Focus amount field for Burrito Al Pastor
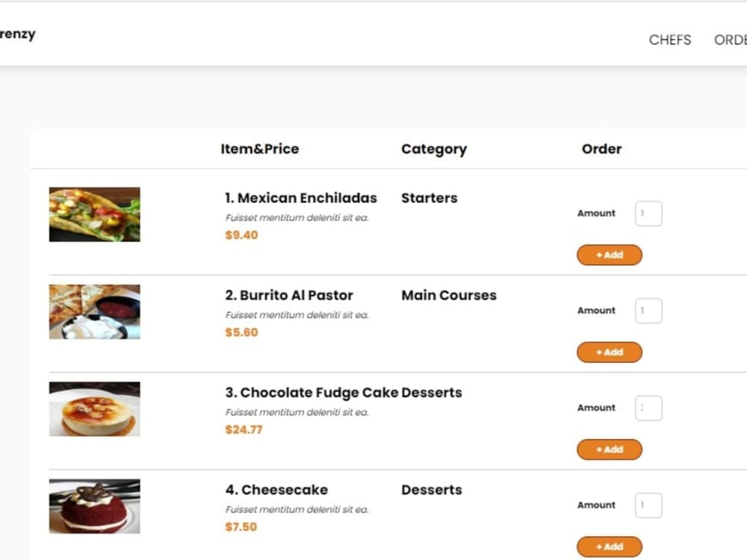 pyautogui.click(x=648, y=311)
